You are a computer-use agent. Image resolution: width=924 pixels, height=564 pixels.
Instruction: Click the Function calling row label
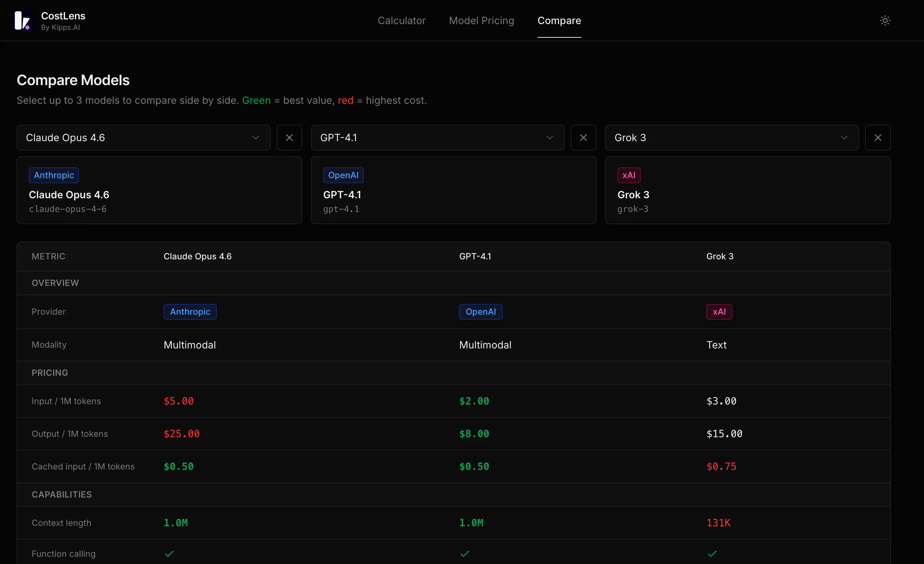pyautogui.click(x=63, y=553)
